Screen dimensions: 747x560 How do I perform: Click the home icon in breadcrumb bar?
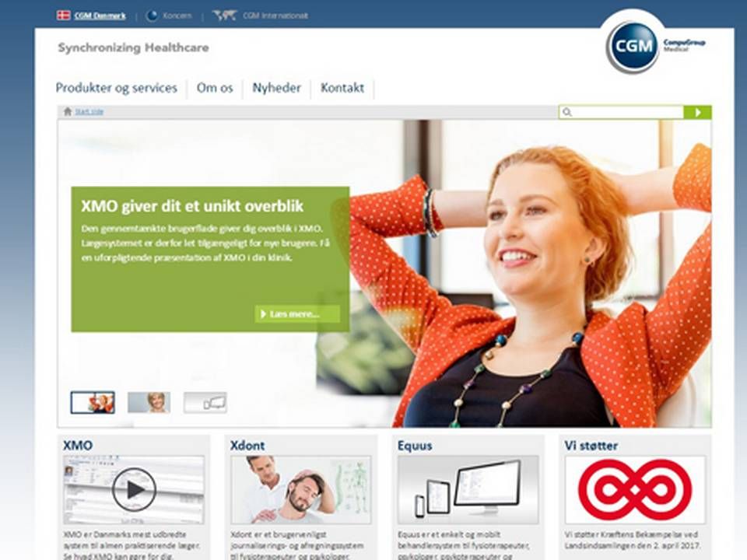[68, 111]
